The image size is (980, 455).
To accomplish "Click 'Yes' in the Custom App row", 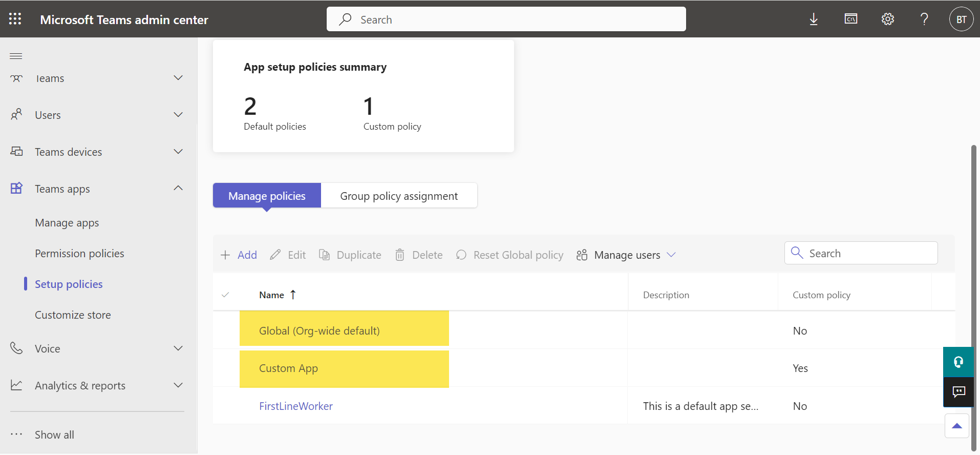I will point(800,368).
